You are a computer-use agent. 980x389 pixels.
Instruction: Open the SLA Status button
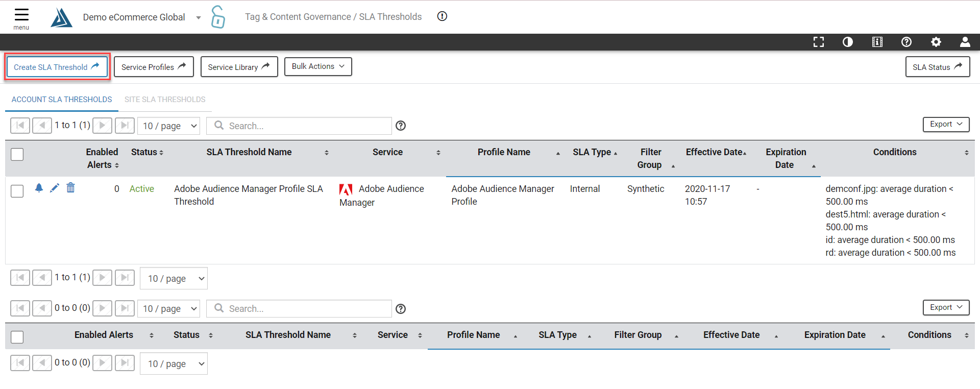(x=938, y=67)
